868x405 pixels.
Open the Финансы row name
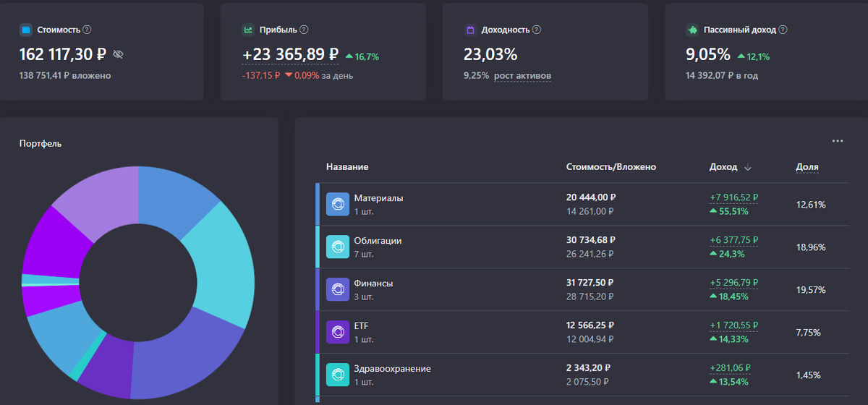point(373,283)
